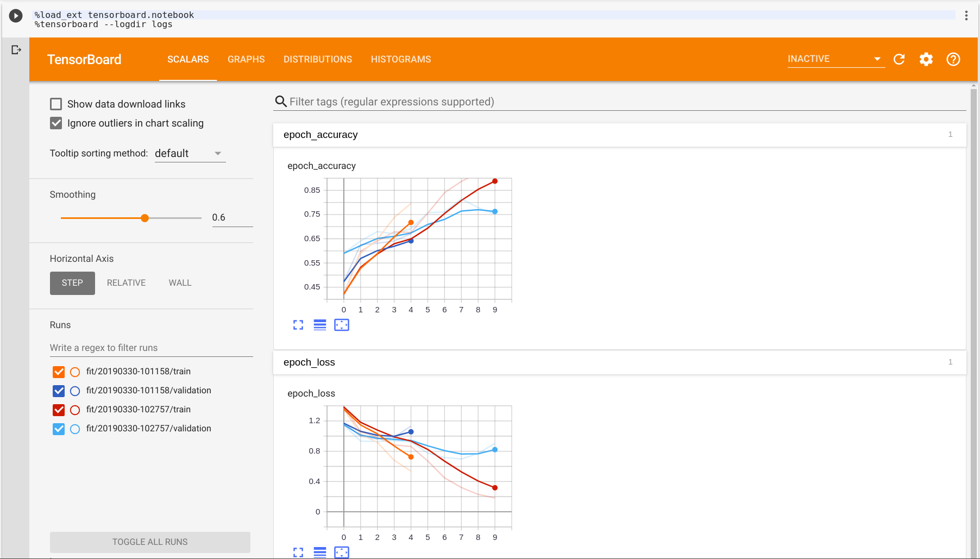The width and height of the screenshot is (980, 559).
Task: Select the WALL horizontal axis option
Action: [179, 282]
